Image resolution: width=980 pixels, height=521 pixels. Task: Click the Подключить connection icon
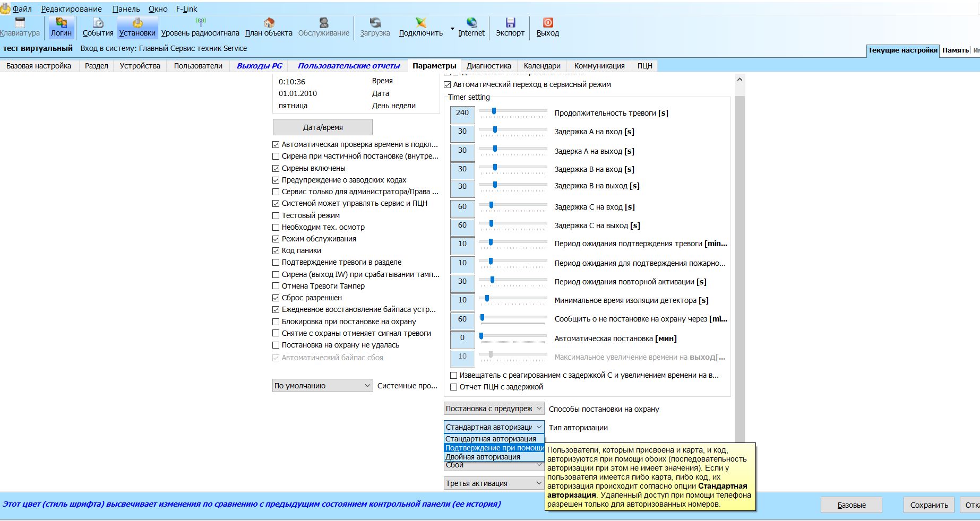point(421,22)
